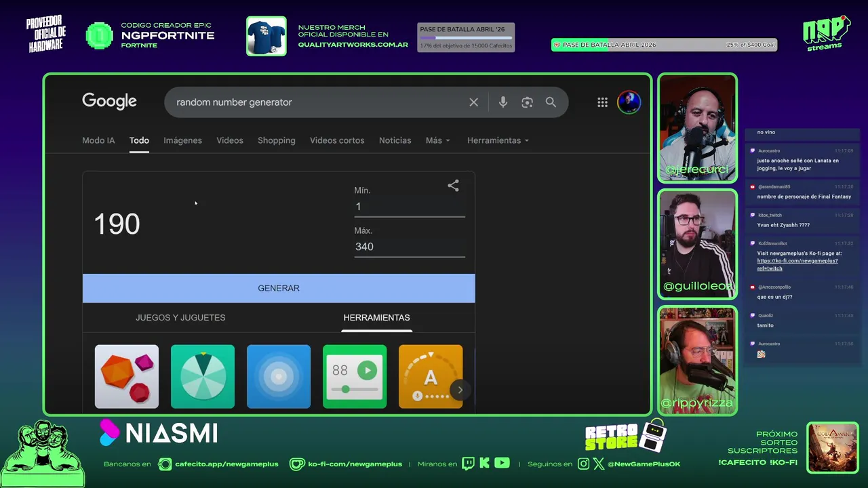Click the YouTube icon in footer
The height and width of the screenshot is (488, 868).
coord(502,464)
